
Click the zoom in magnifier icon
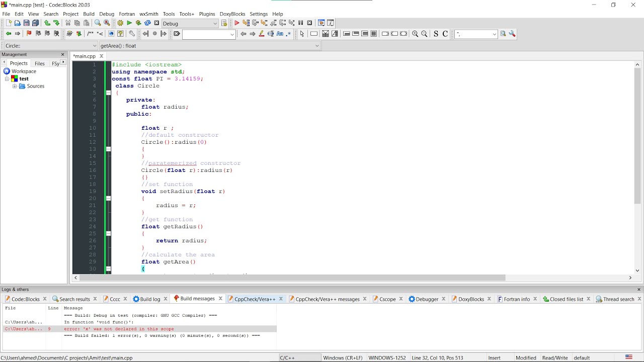pos(415,34)
